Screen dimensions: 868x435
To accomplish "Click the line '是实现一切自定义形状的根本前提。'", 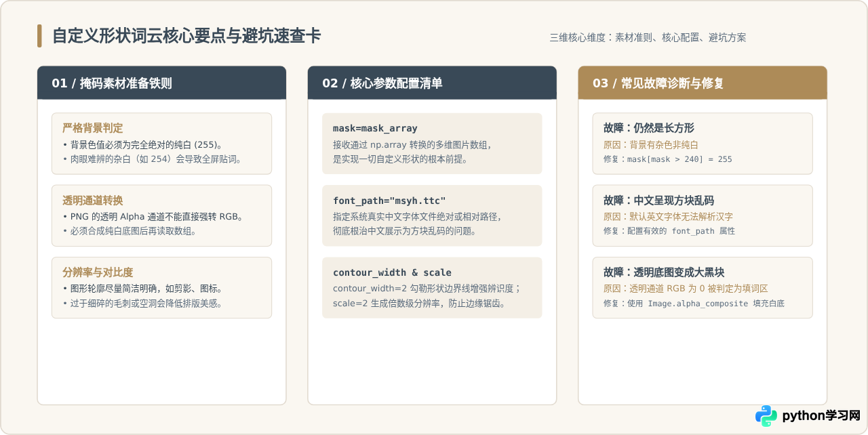I will [x=400, y=159].
